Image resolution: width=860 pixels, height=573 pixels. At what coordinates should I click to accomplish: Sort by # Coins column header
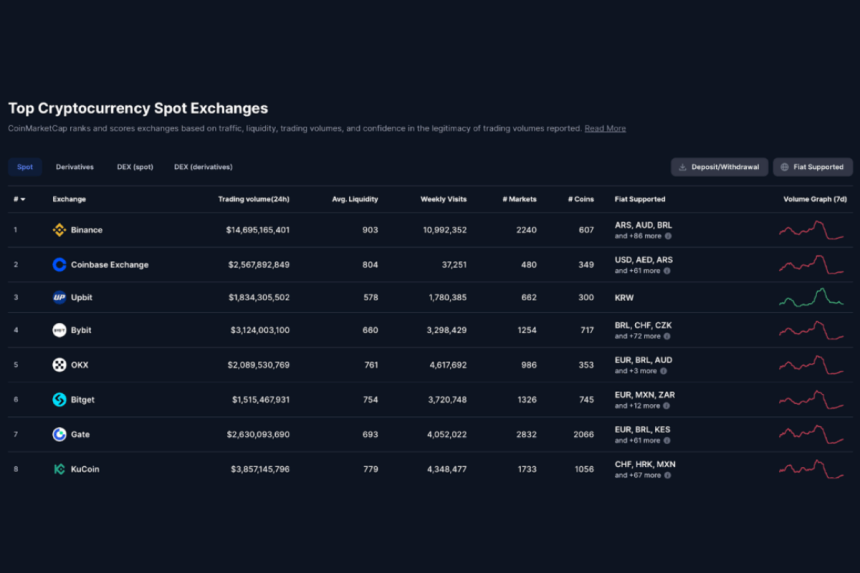(x=581, y=199)
